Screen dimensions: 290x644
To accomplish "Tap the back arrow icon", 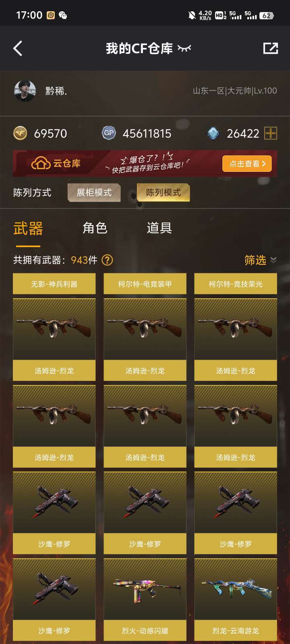I will (18, 48).
